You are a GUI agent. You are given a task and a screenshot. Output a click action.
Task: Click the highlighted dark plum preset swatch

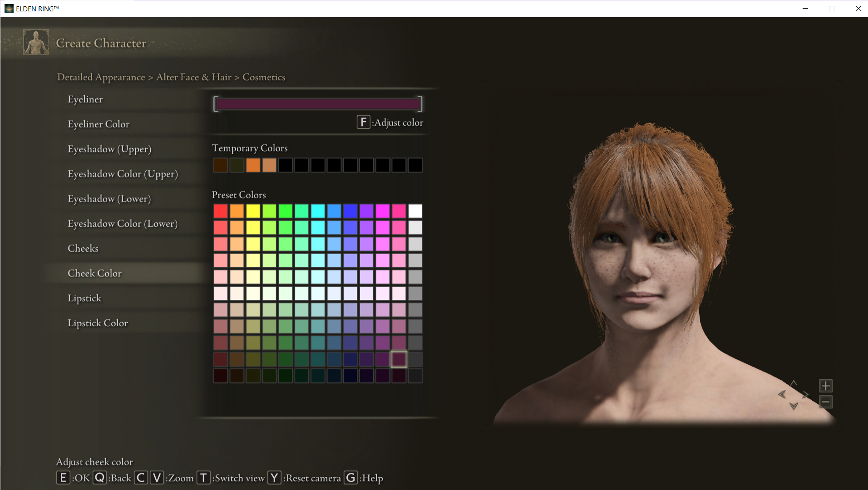(x=399, y=359)
